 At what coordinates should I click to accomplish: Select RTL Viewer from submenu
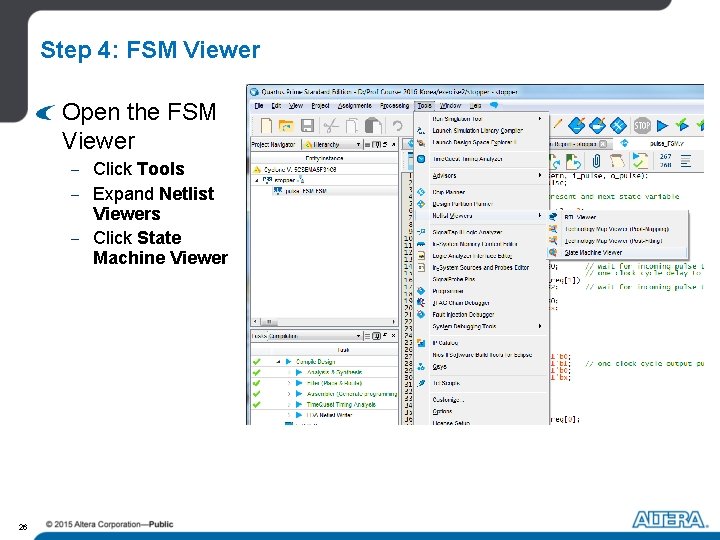617,217
